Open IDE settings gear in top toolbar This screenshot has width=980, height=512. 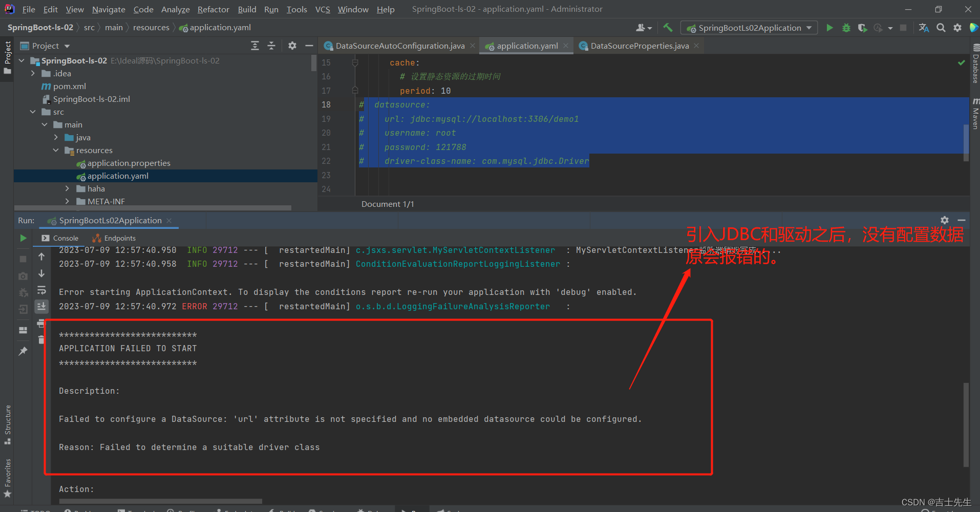click(957, 28)
